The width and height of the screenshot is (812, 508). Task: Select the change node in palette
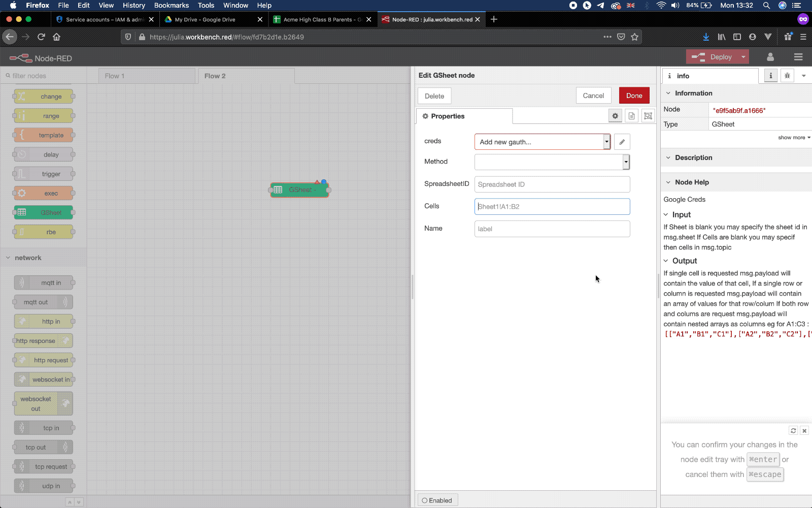point(44,97)
